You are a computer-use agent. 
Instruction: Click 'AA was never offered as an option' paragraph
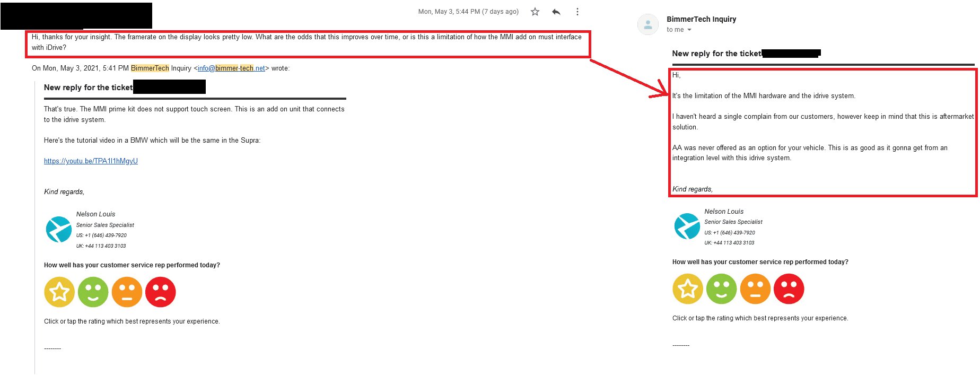tap(810, 153)
